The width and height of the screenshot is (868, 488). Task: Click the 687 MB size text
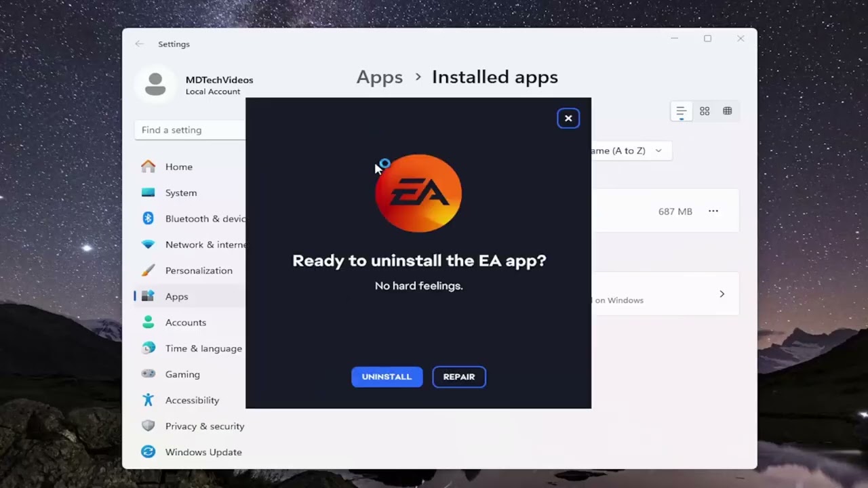(x=675, y=211)
